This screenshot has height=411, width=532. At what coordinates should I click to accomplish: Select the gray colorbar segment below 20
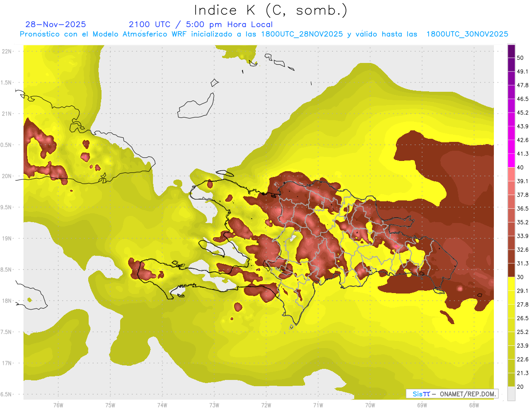[511, 394]
